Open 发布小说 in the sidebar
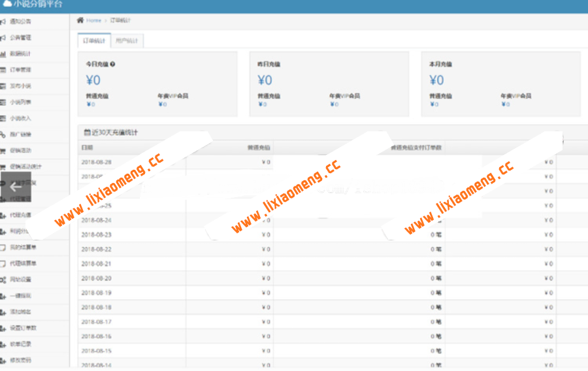 tap(21, 86)
